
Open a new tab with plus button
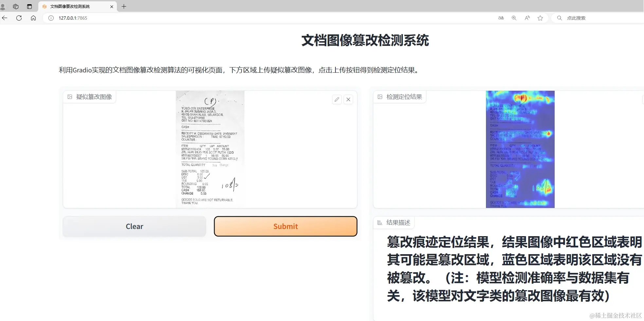coord(124,6)
